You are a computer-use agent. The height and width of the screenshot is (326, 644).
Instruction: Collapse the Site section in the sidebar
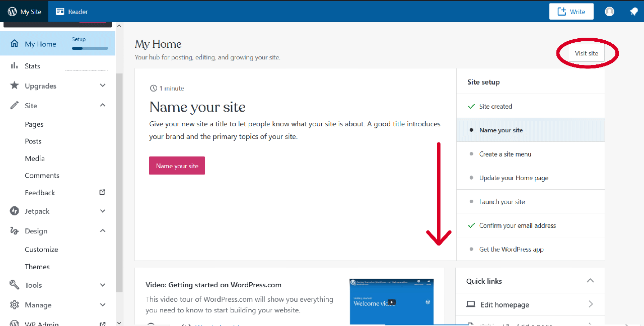(x=103, y=105)
